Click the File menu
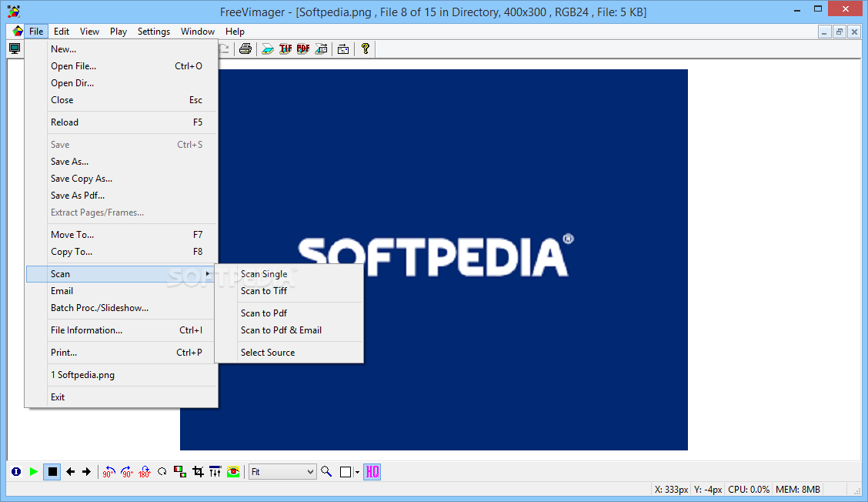This screenshot has width=868, height=502. 36,32
